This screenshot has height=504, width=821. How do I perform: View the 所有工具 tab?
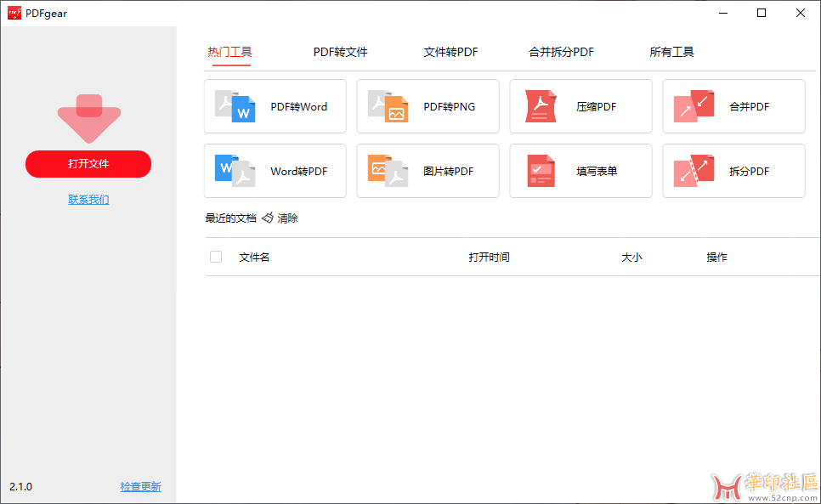pos(672,52)
